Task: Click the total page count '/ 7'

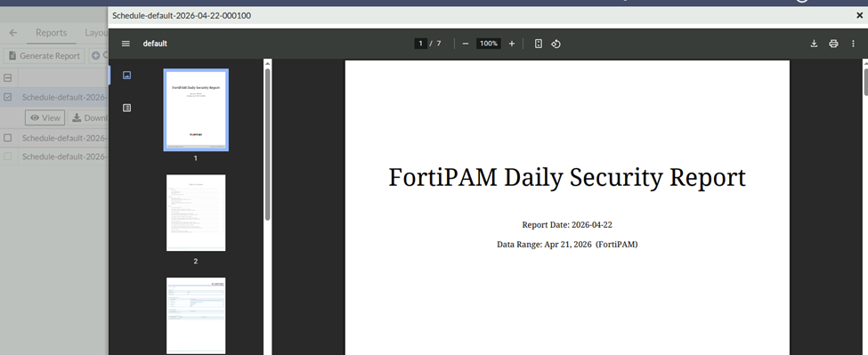Action: [x=435, y=43]
